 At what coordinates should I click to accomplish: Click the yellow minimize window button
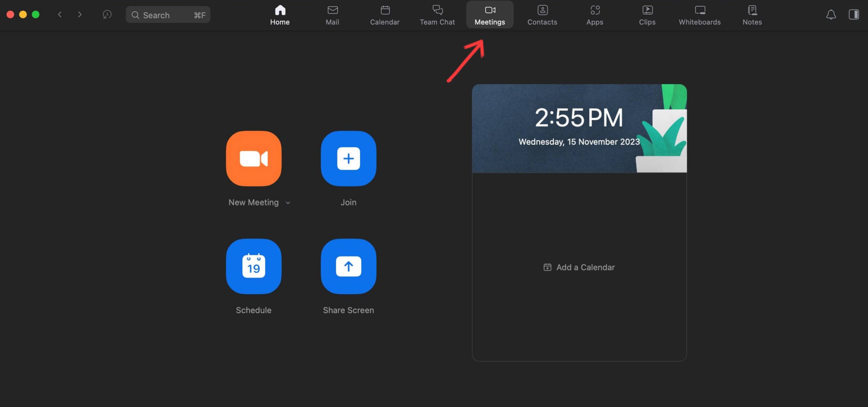click(23, 14)
